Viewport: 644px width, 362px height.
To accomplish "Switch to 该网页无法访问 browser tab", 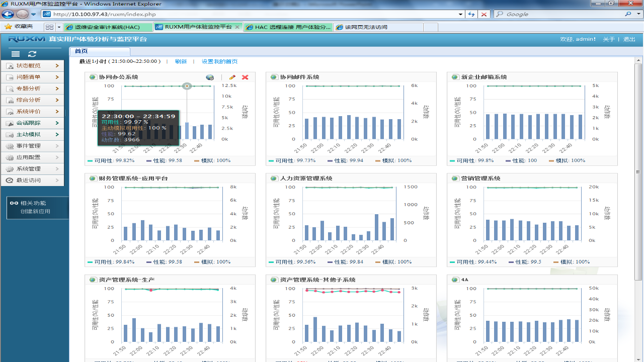I will [378, 27].
